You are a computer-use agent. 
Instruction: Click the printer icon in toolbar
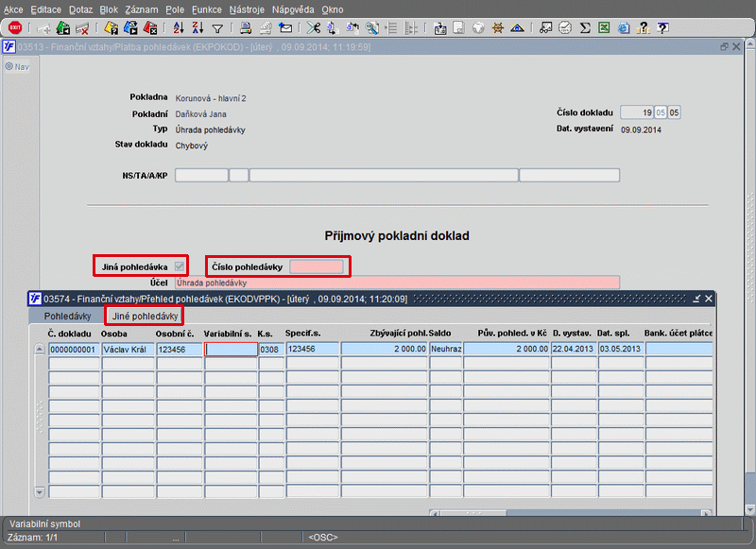(x=246, y=28)
